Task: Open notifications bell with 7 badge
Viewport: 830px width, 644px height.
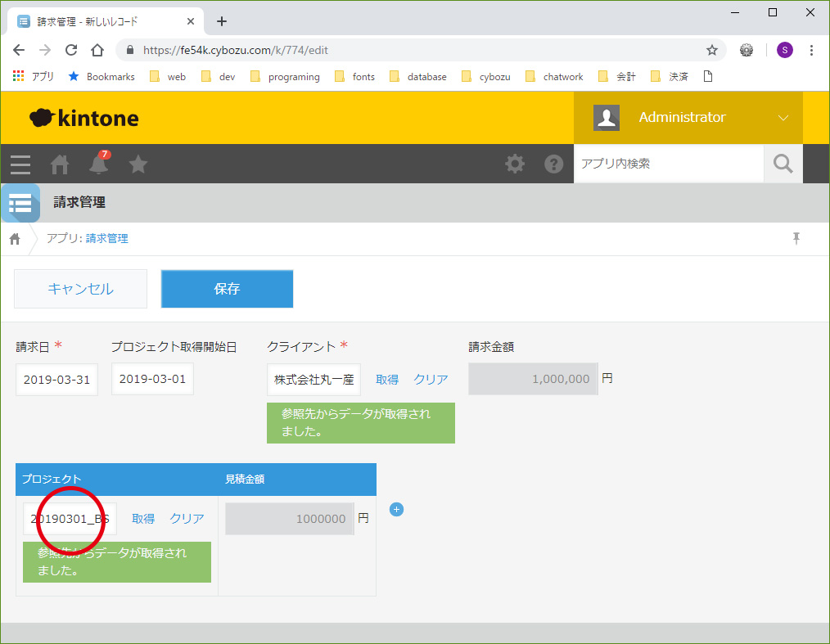Action: pos(99,164)
